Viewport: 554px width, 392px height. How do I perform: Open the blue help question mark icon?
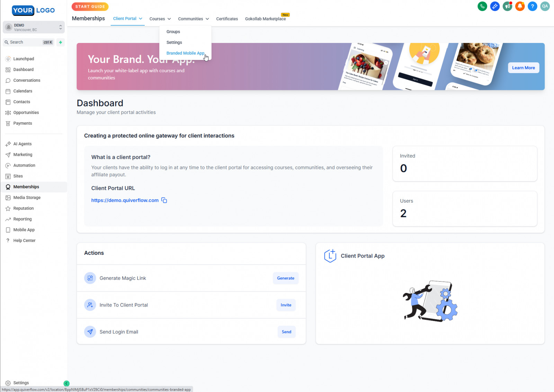click(x=532, y=6)
